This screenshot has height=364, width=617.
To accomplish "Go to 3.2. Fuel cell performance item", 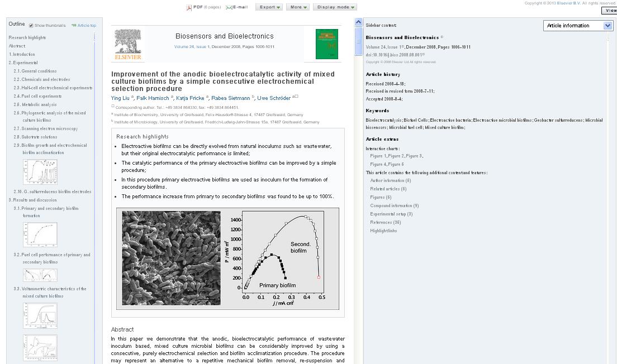I will (x=52, y=258).
